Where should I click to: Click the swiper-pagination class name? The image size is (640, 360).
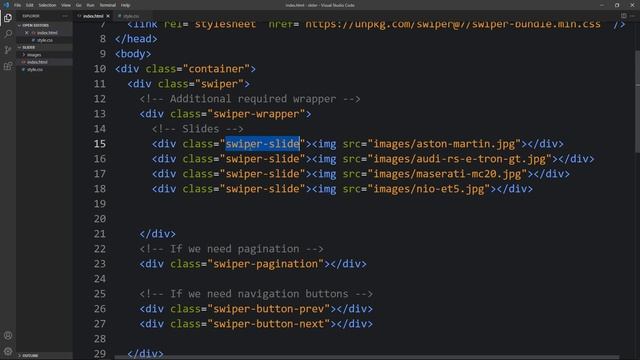pos(266,264)
